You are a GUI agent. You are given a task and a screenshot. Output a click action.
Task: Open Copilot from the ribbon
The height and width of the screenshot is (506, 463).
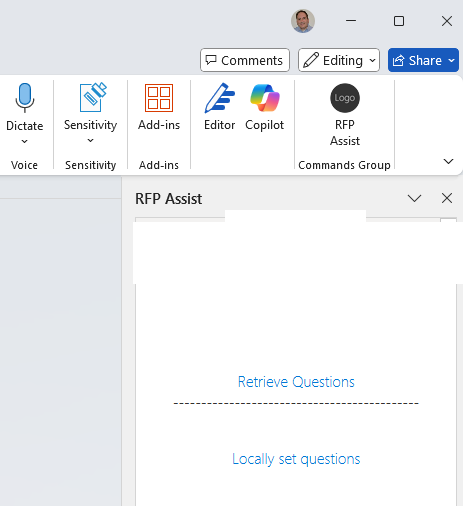coord(265,98)
